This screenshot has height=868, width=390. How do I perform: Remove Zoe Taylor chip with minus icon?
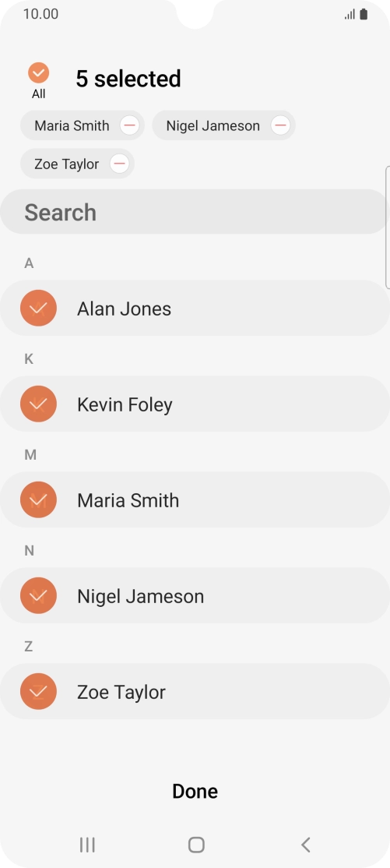pyautogui.click(x=119, y=164)
